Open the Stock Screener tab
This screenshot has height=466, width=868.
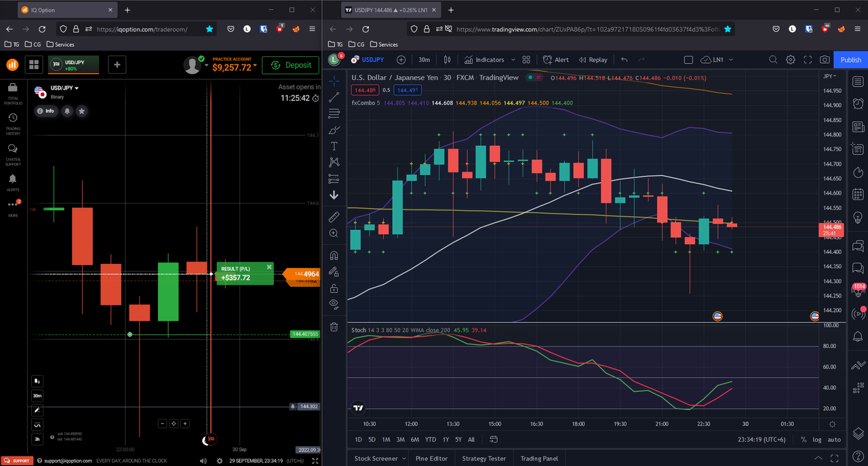pyautogui.click(x=376, y=459)
